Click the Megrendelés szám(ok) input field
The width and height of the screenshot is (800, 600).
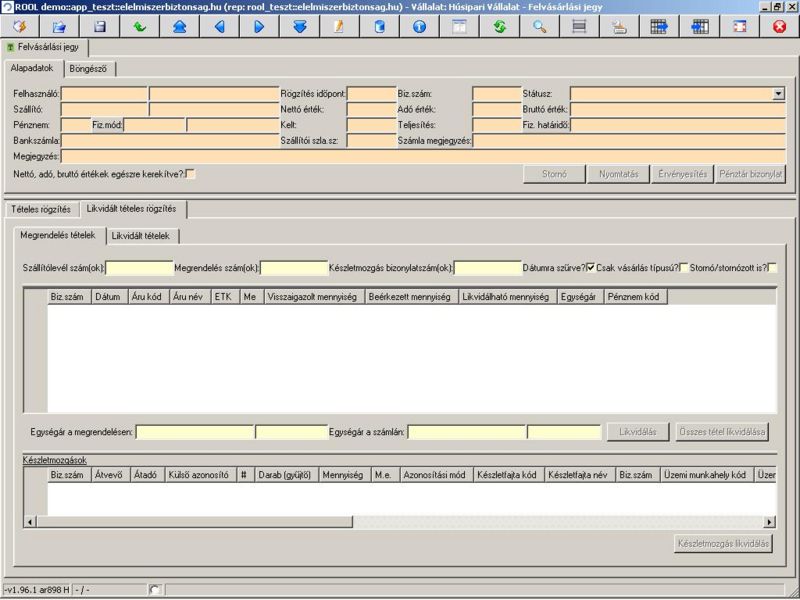coord(294,268)
